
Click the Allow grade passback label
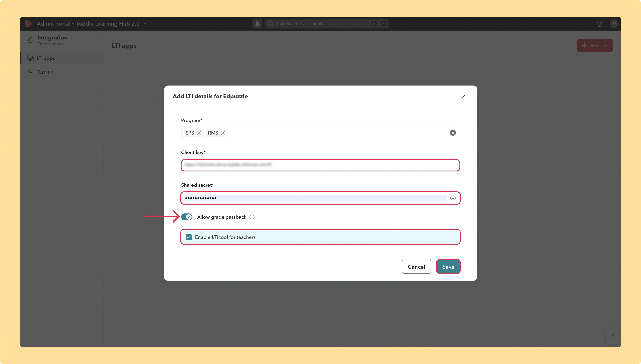222,217
